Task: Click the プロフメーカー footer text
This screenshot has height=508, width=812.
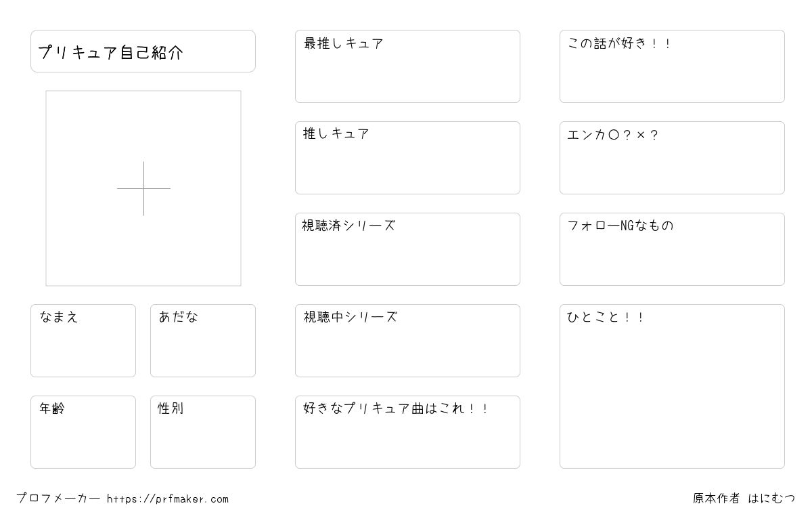Action: [58, 499]
